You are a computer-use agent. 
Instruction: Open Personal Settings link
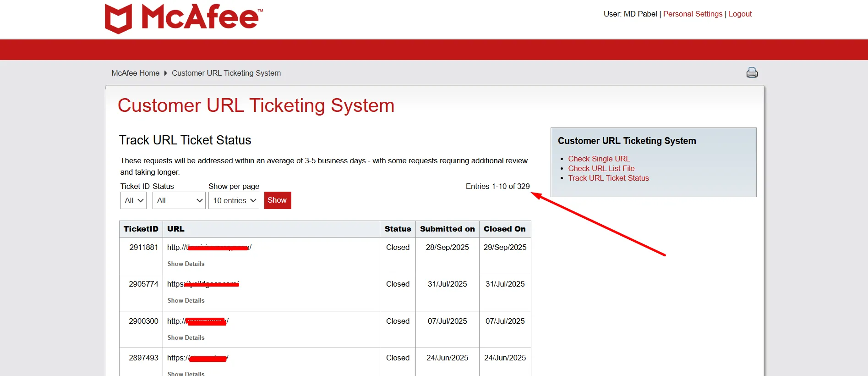(693, 14)
